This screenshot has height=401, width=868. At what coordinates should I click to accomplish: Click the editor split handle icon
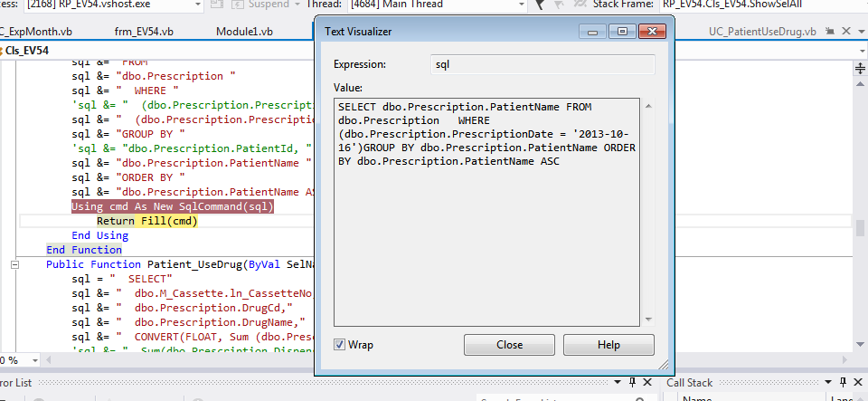[860, 68]
